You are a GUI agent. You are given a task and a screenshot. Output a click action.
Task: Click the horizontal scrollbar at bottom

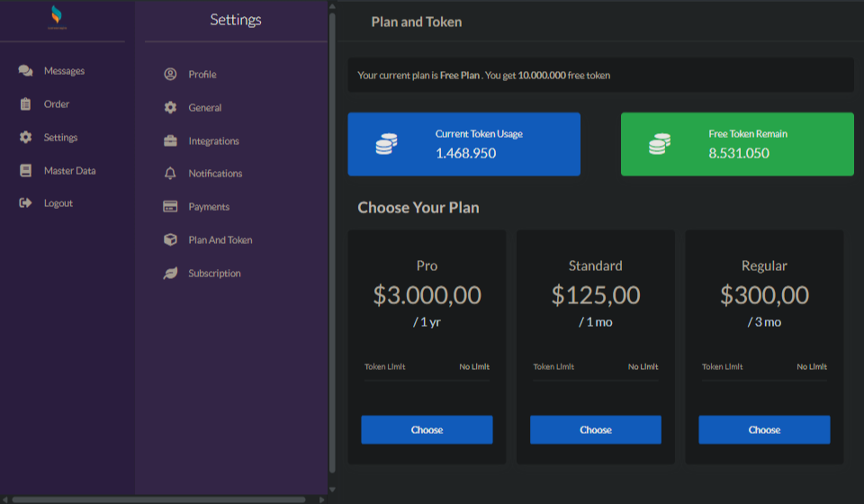tap(157, 499)
